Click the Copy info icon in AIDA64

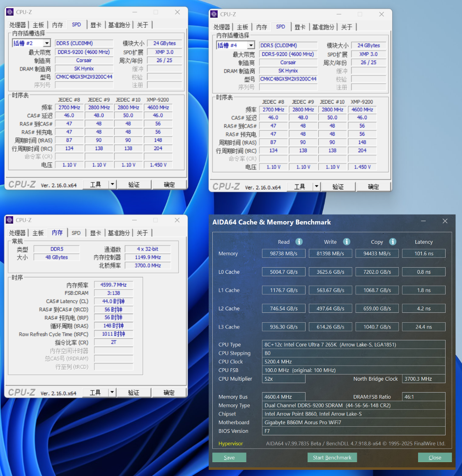pos(393,242)
